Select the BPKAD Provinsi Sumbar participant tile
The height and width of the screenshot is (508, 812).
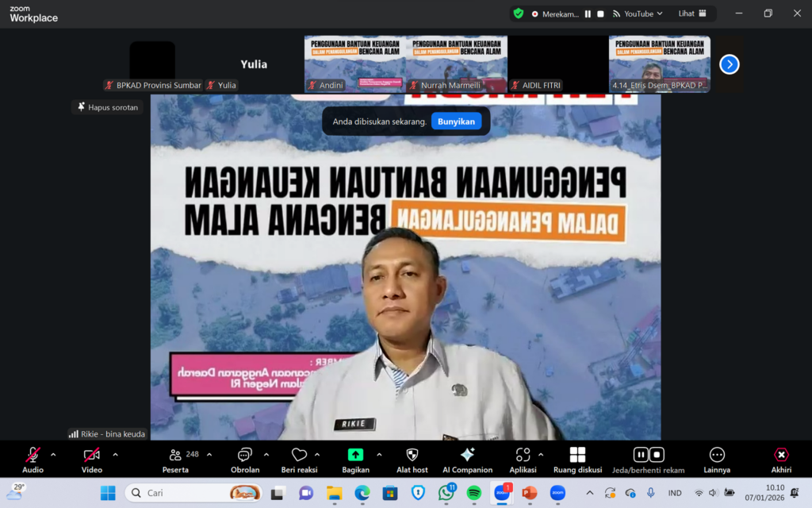click(x=152, y=64)
